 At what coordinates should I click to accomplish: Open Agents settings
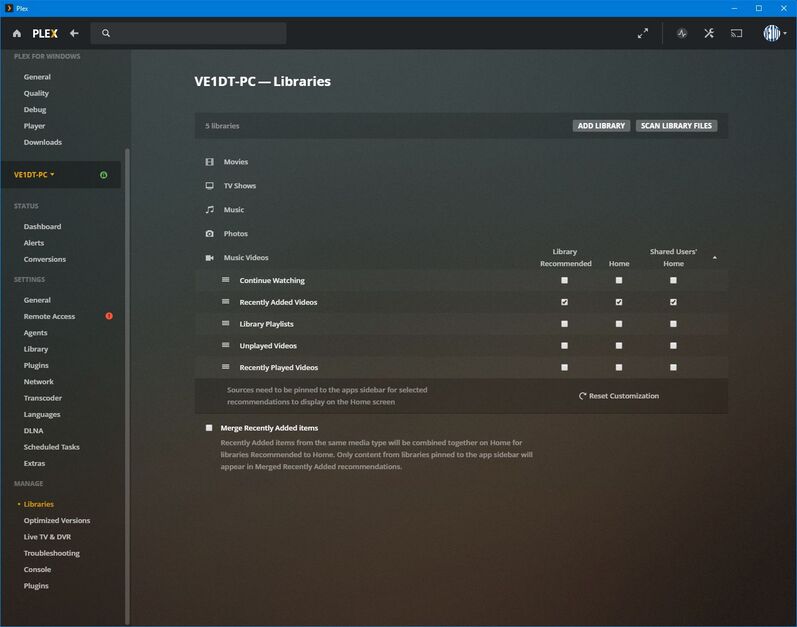[x=36, y=333]
